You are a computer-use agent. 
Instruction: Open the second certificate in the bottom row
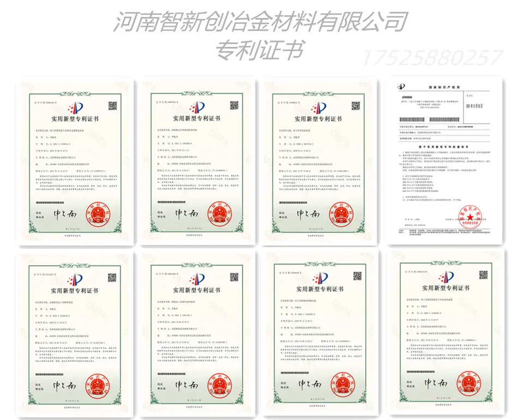[x=197, y=334]
